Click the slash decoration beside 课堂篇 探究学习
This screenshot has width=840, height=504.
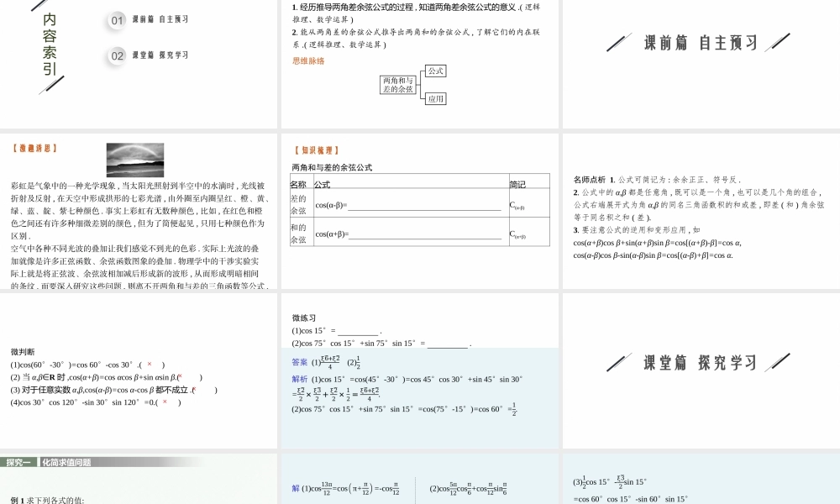point(618,363)
